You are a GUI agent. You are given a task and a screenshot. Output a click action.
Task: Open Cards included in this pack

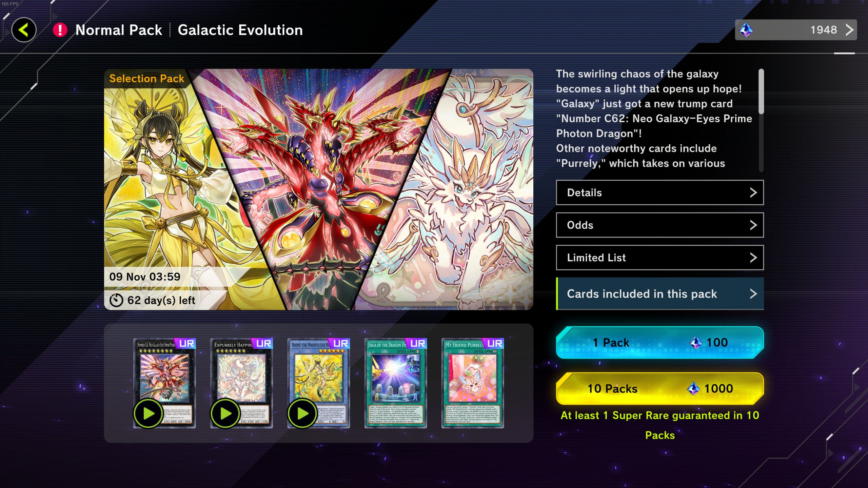point(660,293)
